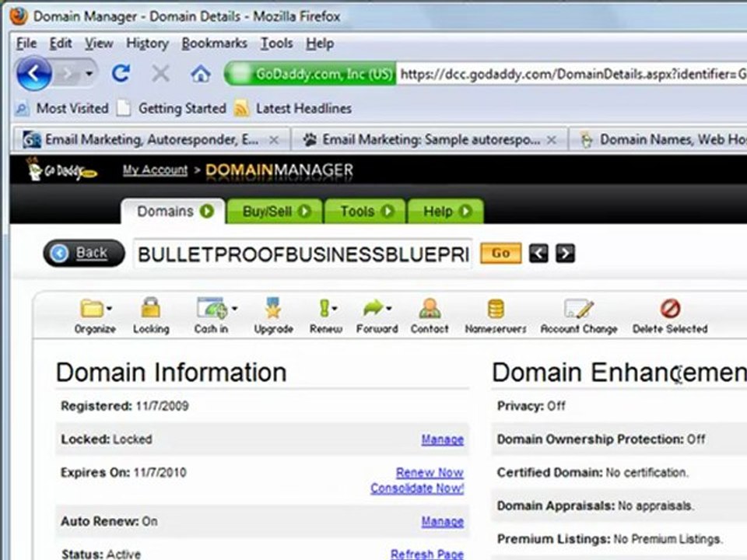The width and height of the screenshot is (747, 560).
Task: Open the Forward dropdown arrow
Action: [389, 309]
